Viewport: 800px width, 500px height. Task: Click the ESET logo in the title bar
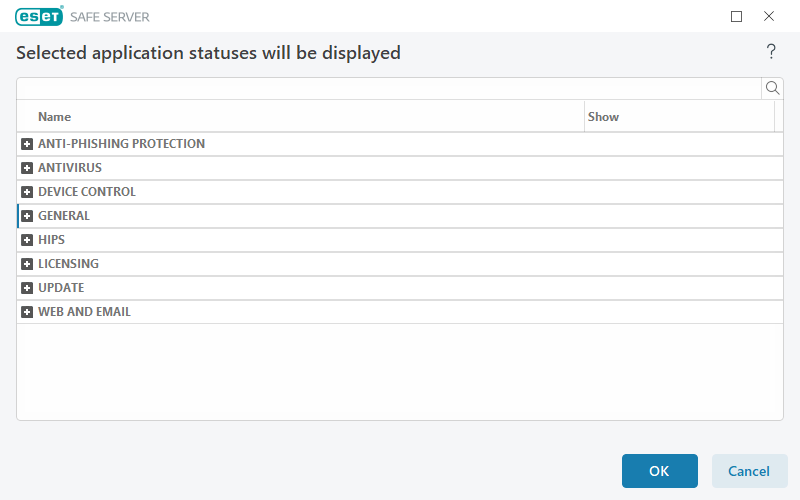point(39,16)
